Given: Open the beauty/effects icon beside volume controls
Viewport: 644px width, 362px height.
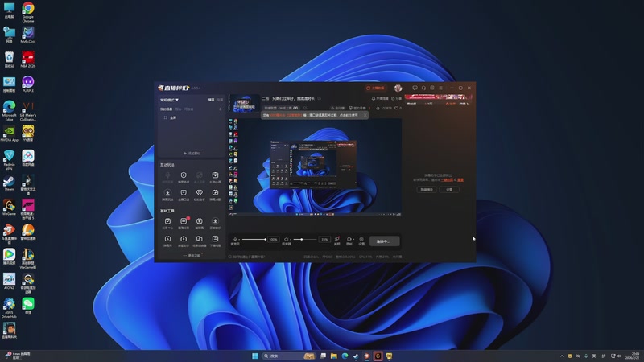Looking at the screenshot, I should [336, 241].
